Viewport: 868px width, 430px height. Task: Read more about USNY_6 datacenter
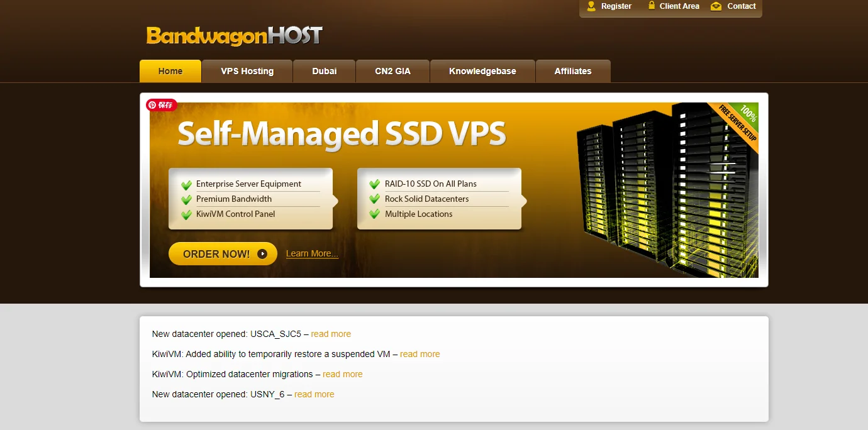click(314, 394)
